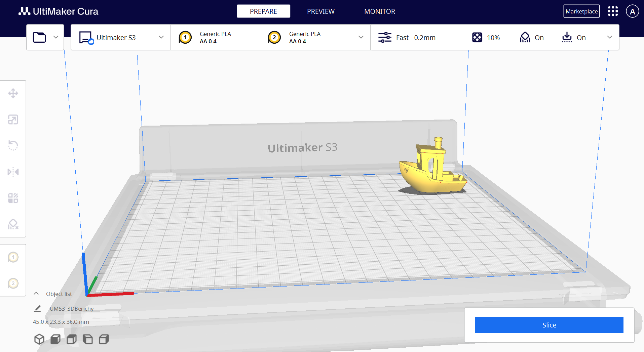Switch to front camera view cube icon

point(55,339)
